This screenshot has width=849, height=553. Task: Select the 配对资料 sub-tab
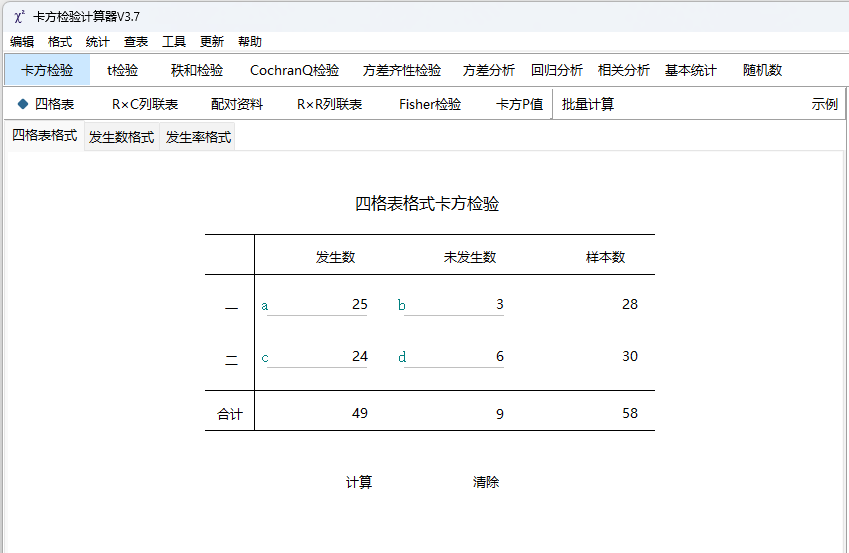[x=237, y=104]
